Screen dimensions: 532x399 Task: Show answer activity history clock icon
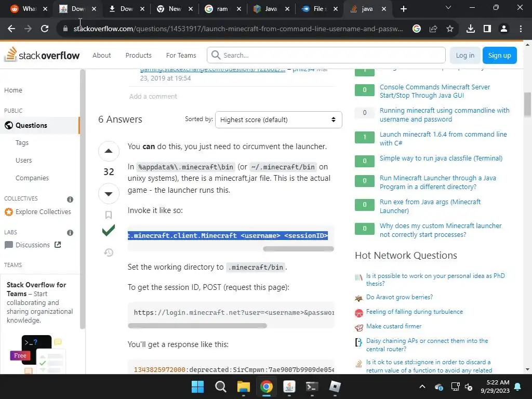(x=109, y=252)
